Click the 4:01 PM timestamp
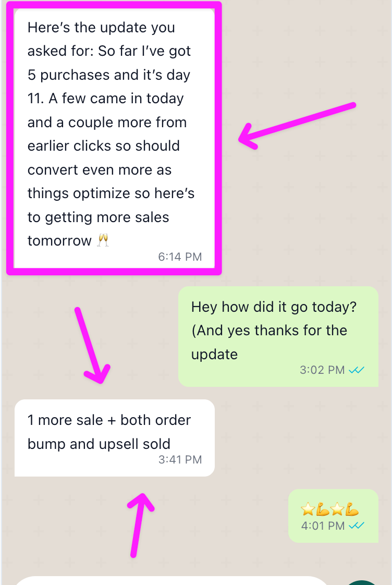 click(x=322, y=526)
